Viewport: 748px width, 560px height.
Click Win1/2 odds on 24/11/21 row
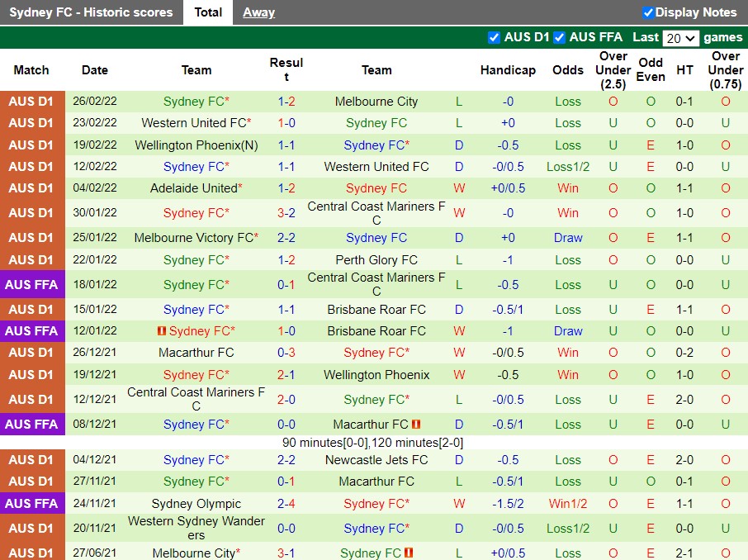[x=568, y=504]
